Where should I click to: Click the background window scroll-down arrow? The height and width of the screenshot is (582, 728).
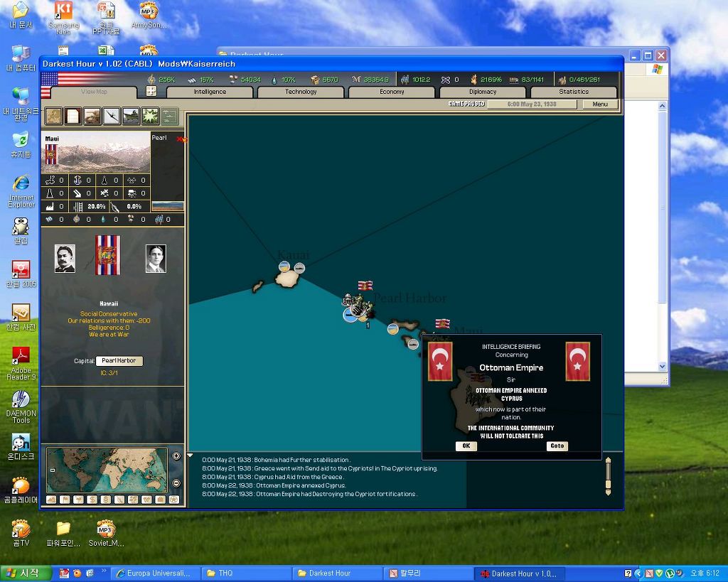[663, 367]
